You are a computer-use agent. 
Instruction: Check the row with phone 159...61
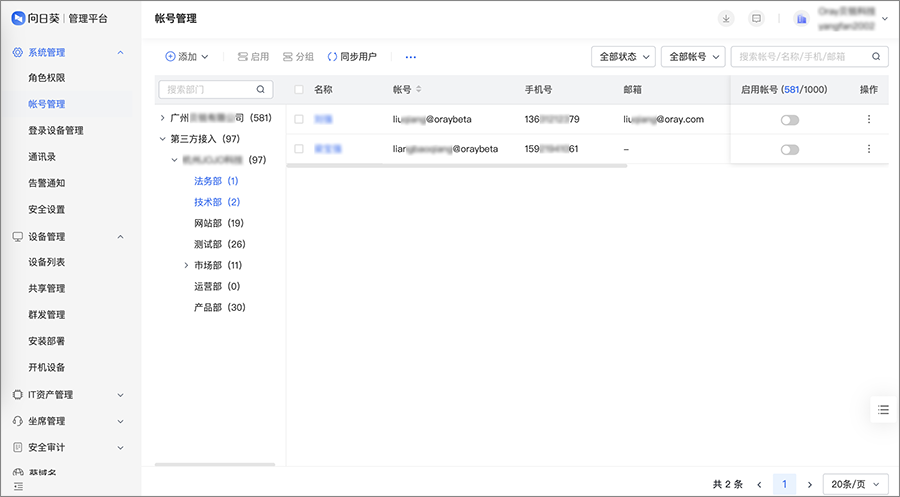click(x=298, y=149)
